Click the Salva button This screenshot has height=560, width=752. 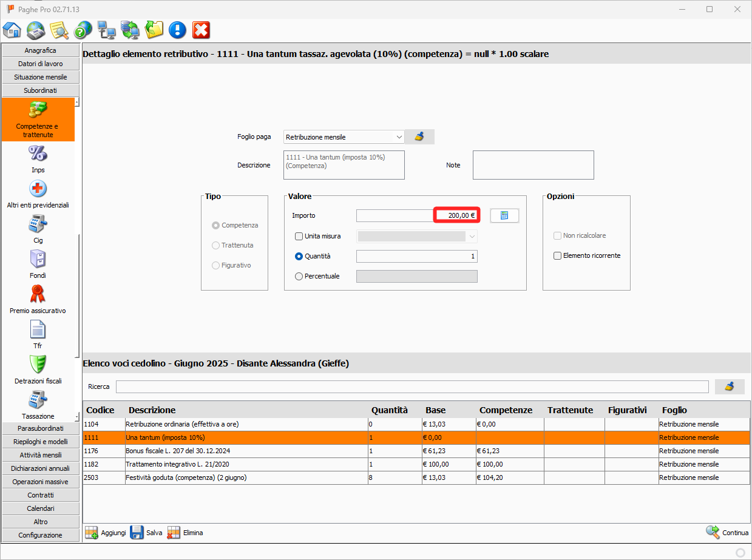click(x=147, y=533)
